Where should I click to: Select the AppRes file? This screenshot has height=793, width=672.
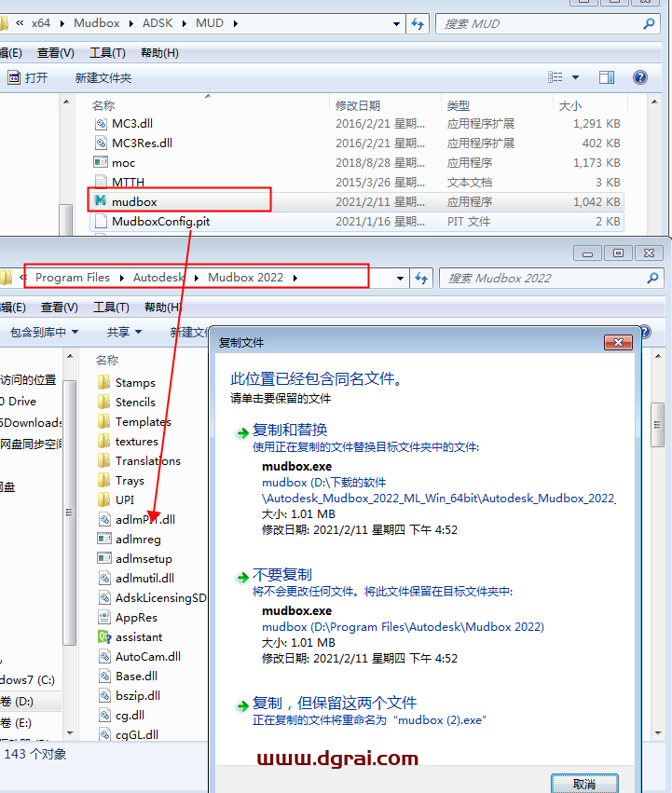[x=136, y=618]
